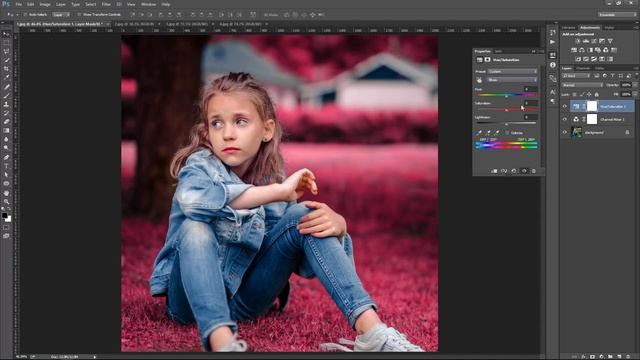Open the color range dropdown showing Blues
Screen dimensions: 640x360
[512, 80]
